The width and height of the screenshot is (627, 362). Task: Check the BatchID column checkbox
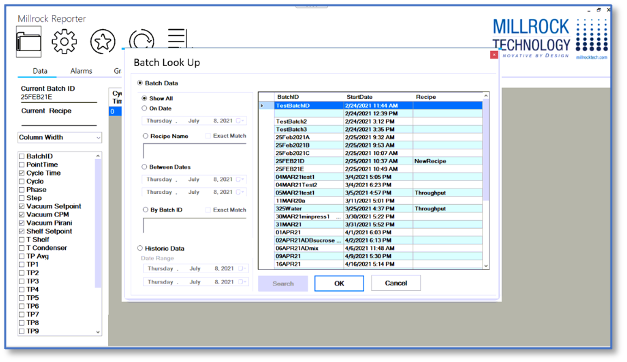tap(22, 156)
